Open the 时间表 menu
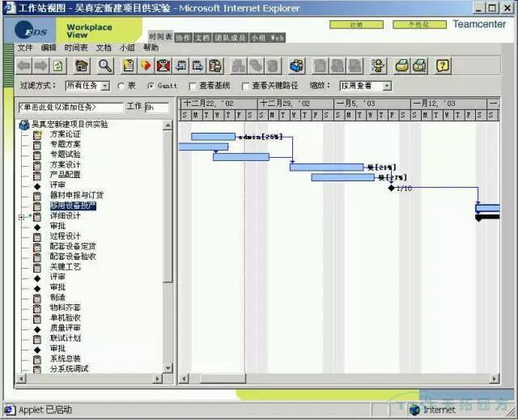The image size is (518, 420). pyautogui.click(x=75, y=48)
